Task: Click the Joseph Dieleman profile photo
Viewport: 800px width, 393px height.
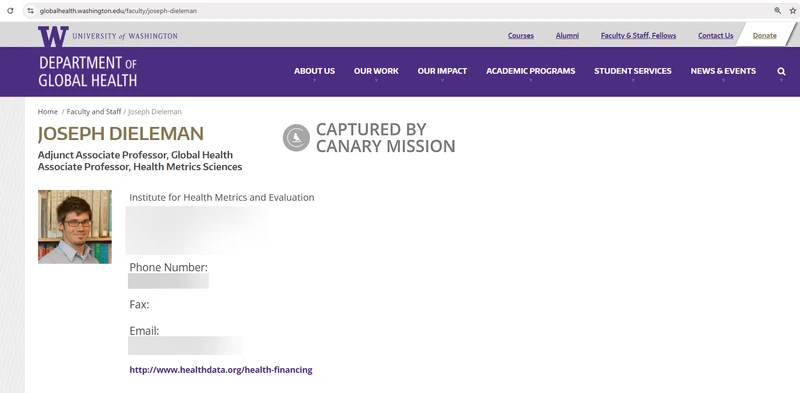Action: click(x=74, y=227)
